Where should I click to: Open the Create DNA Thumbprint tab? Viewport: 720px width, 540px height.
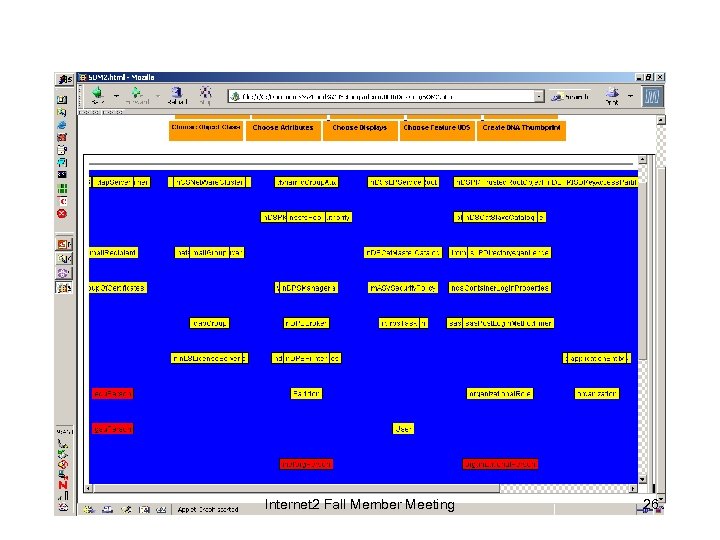[521, 130]
